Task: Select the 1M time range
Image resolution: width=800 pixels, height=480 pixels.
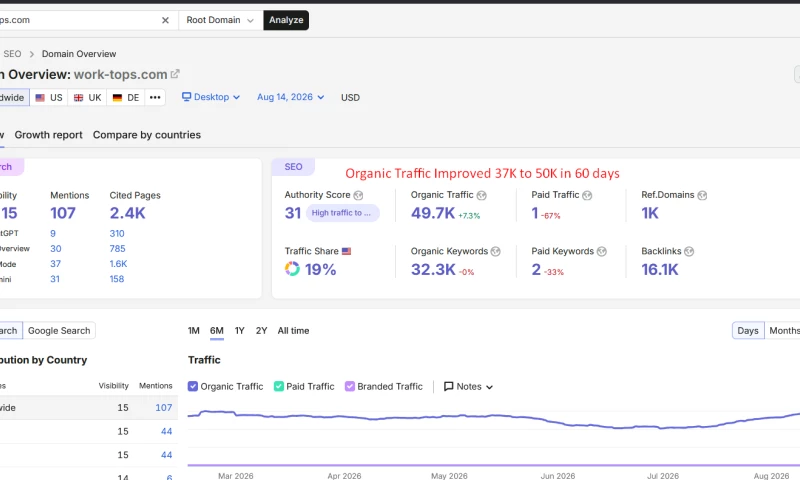Action: tap(193, 331)
